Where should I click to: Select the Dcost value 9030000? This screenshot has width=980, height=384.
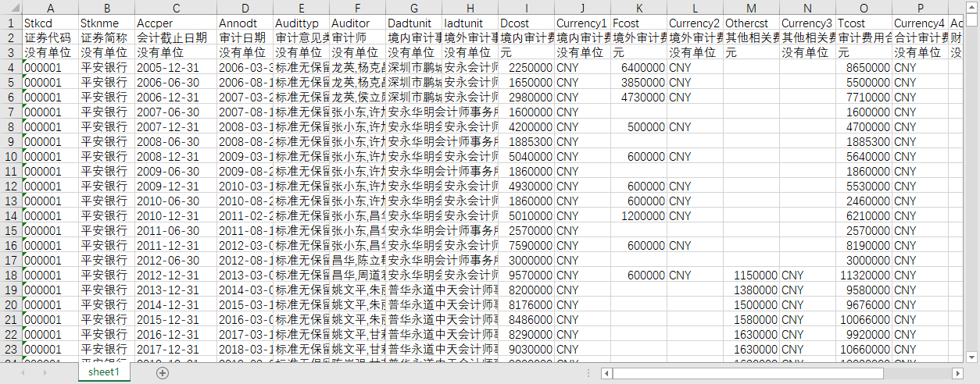pos(527,349)
